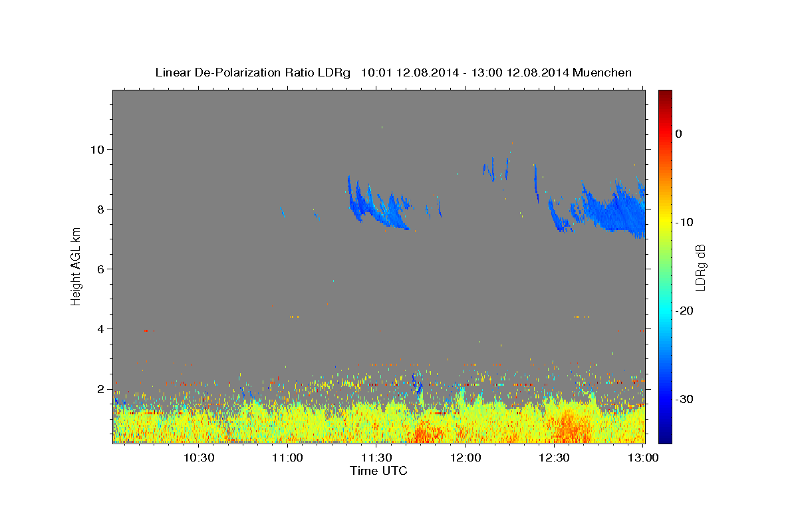Click the 'LDRg dB' colorbar label
This screenshot has width=798, height=532.
click(700, 267)
